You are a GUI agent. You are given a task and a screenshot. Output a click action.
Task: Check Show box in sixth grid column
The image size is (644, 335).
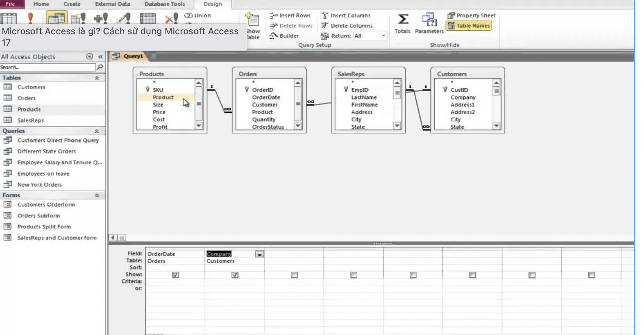click(x=473, y=275)
